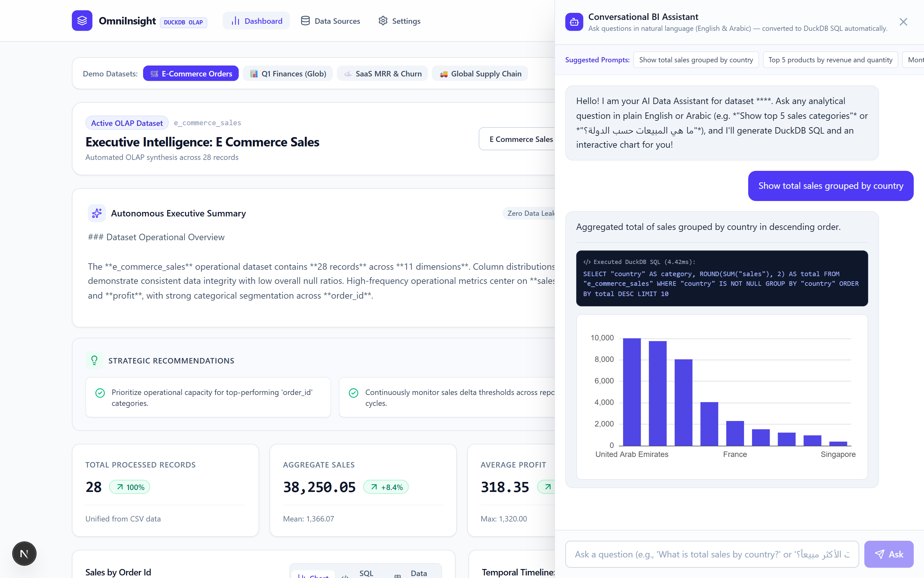
Task: Click the sparkles icon beside Autonomous Executive Summary
Action: pyautogui.click(x=97, y=213)
